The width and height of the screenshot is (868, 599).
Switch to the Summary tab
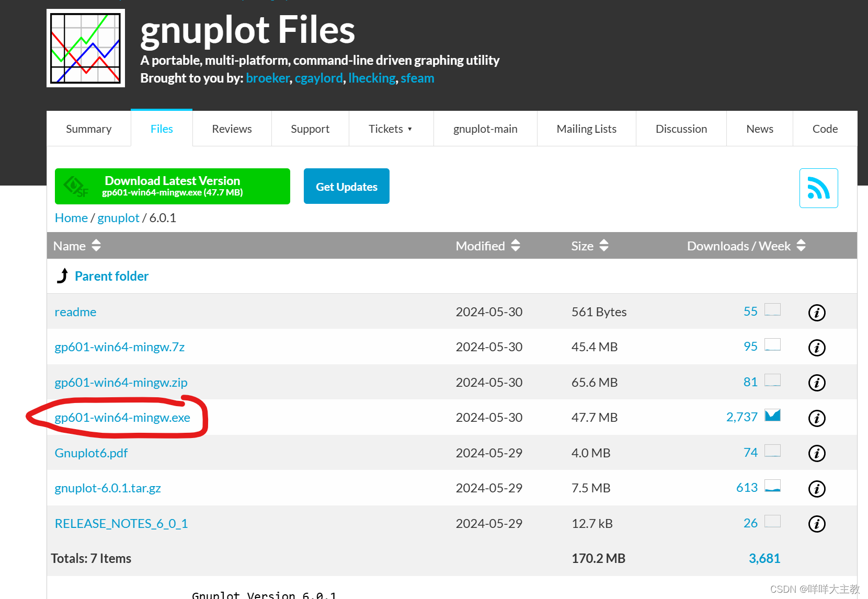89,129
